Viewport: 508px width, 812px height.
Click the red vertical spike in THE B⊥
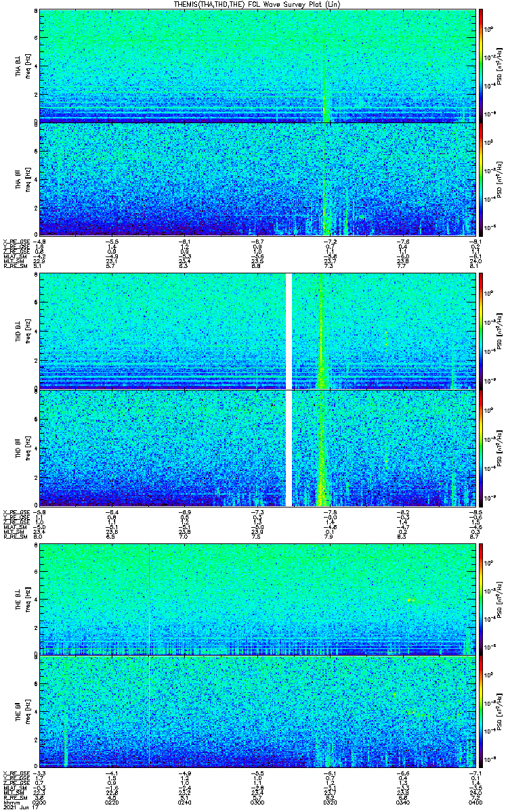coord(149,600)
